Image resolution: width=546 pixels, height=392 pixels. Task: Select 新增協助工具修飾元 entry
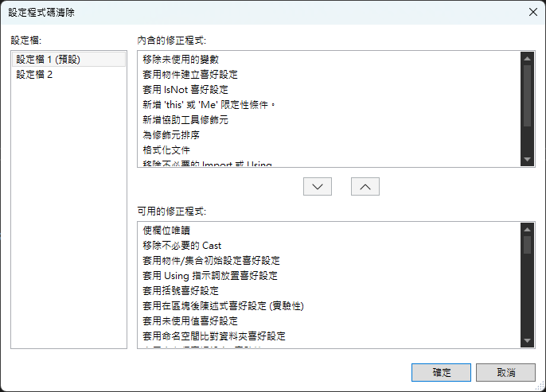point(185,120)
